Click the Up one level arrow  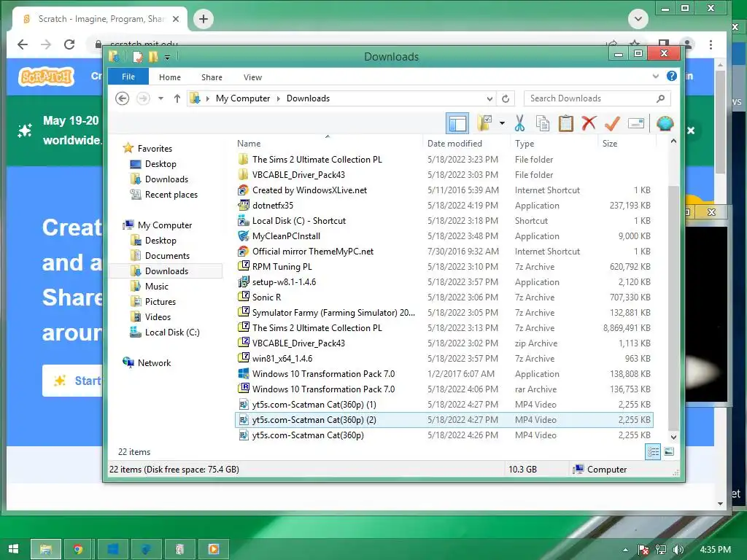tap(177, 98)
